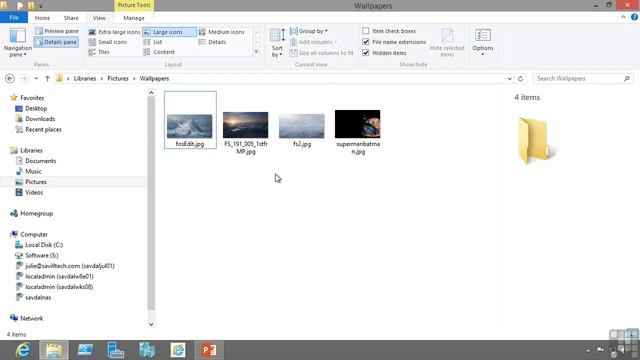Select Large icons layout
The width and height of the screenshot is (640, 360).
(x=169, y=32)
